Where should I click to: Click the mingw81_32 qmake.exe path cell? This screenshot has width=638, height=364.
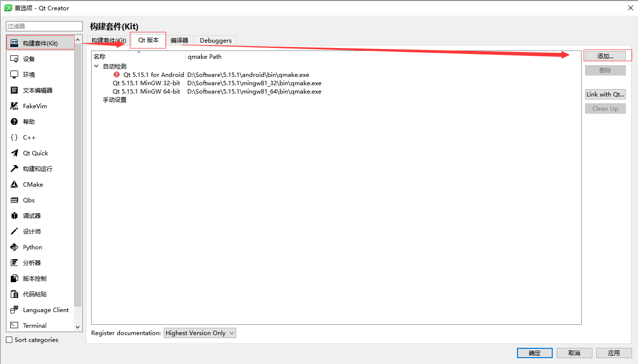254,83
